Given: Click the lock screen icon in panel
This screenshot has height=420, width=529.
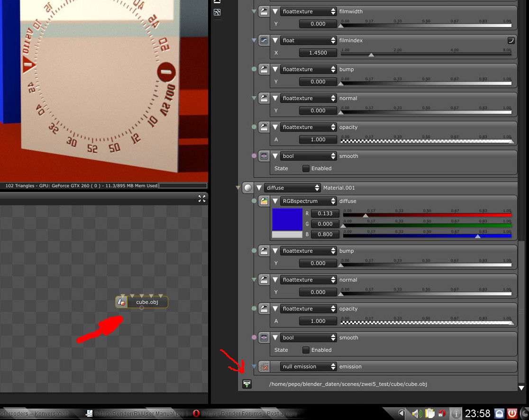Looking at the screenshot, I should (499, 413).
